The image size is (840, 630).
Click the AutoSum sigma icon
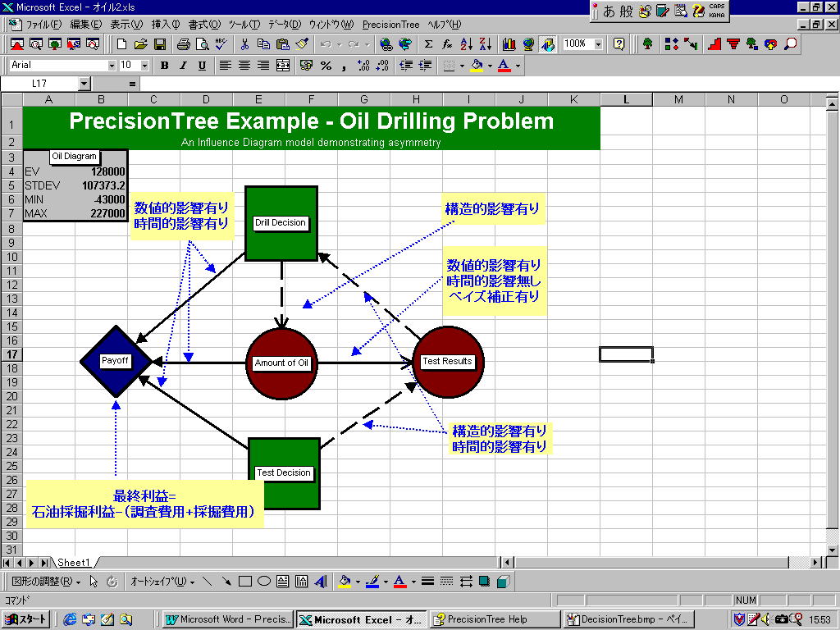point(428,44)
